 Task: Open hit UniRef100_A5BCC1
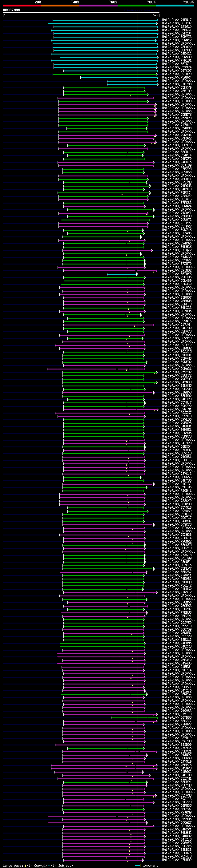[x=177, y=30]
